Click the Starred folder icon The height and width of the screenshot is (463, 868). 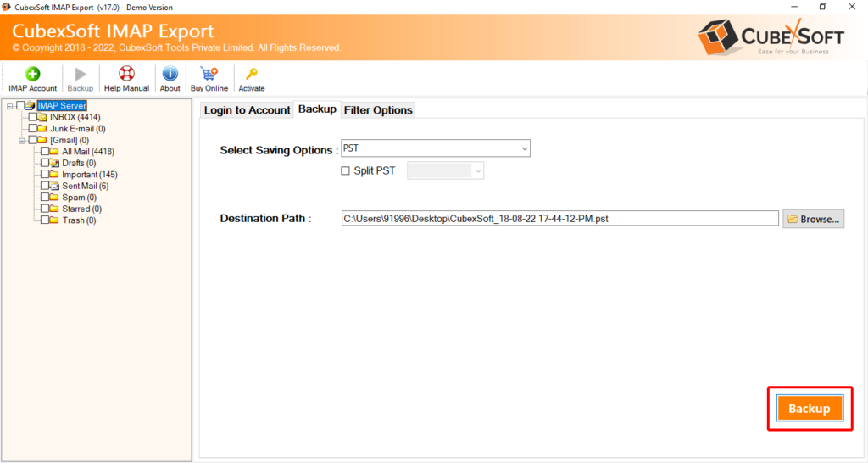point(54,209)
